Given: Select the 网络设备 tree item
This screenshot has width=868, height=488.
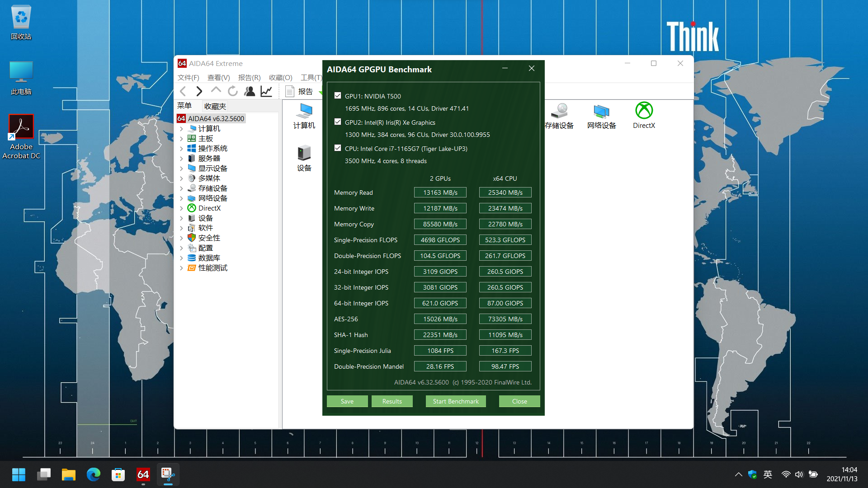Looking at the screenshot, I should pos(212,198).
